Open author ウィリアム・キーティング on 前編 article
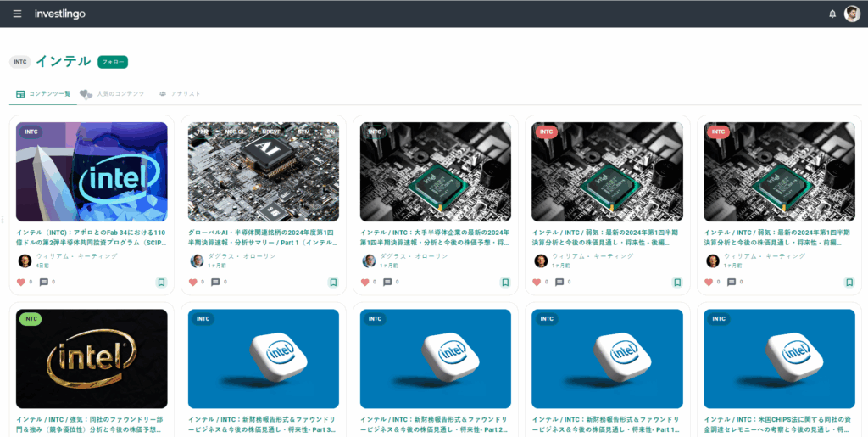Image resolution: width=868 pixels, height=437 pixels. (x=765, y=256)
